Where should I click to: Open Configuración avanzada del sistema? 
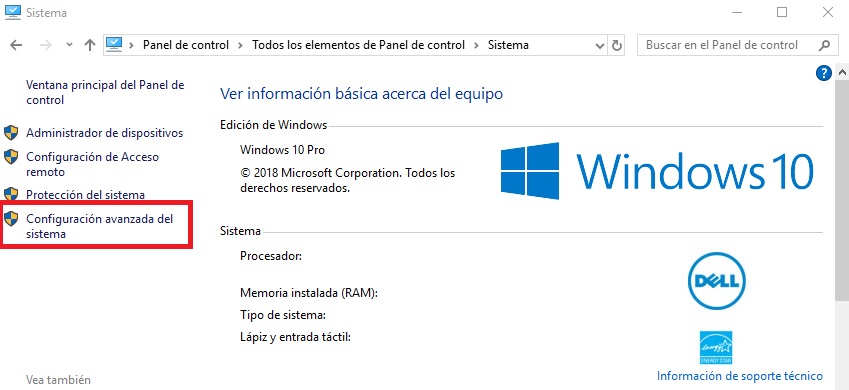[100, 226]
